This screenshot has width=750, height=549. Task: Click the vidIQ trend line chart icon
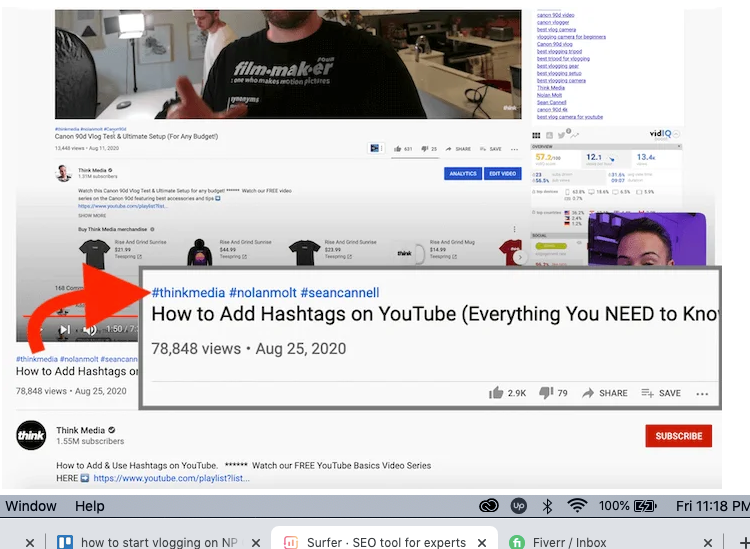point(574,135)
